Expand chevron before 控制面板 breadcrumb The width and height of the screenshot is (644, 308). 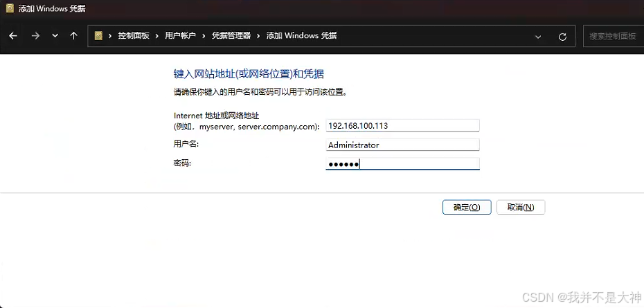click(x=110, y=36)
